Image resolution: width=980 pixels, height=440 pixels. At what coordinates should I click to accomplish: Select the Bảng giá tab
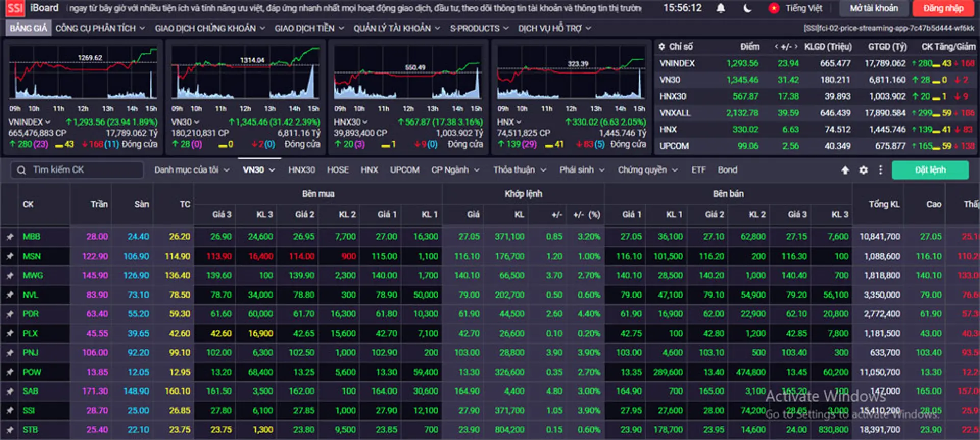tap(28, 28)
